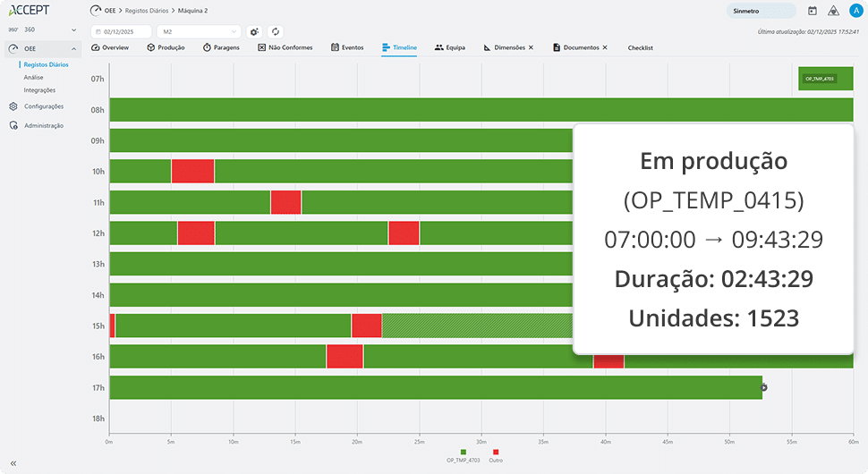Switch to the Paragens tab
Image resolution: width=868 pixels, height=474 pixels.
221,47
